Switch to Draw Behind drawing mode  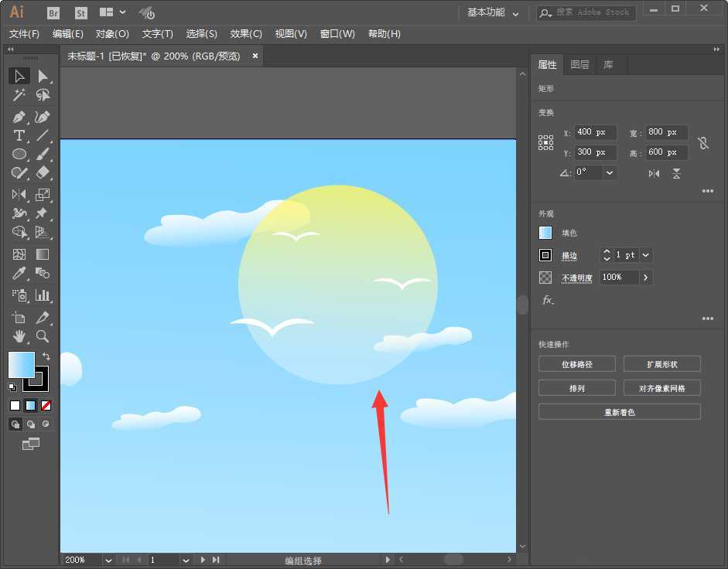point(31,424)
